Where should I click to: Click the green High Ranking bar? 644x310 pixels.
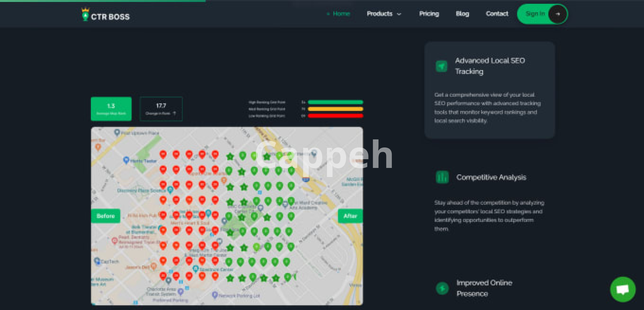click(x=335, y=102)
